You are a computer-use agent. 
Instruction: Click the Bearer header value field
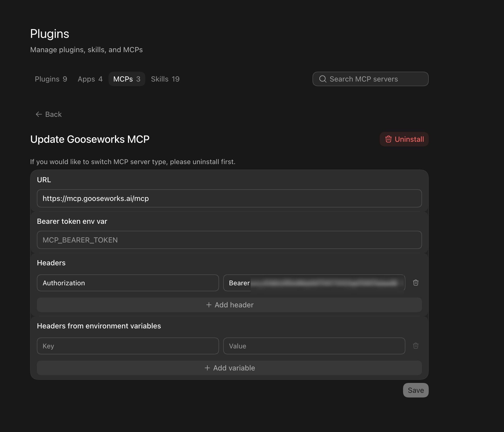[314, 283]
